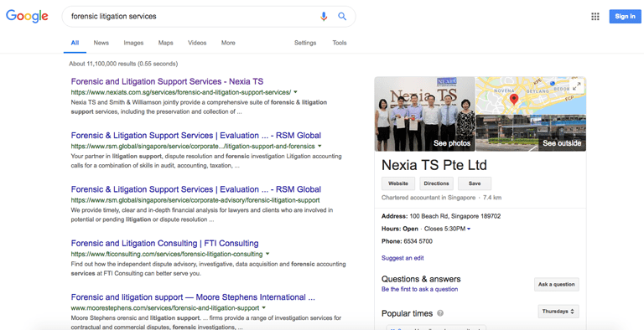644x330 pixels.
Task: Open search Settings menu
Action: pyautogui.click(x=305, y=43)
